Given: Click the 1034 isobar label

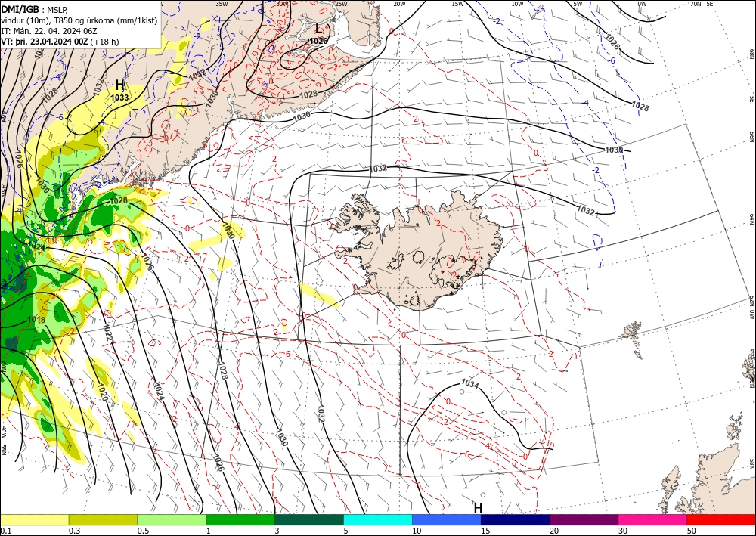Looking at the screenshot, I should [469, 384].
